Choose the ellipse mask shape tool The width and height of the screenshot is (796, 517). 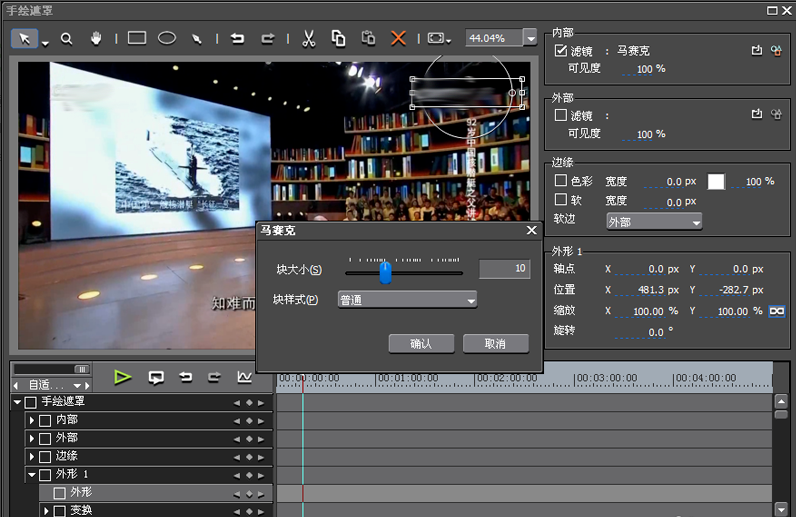[167, 38]
